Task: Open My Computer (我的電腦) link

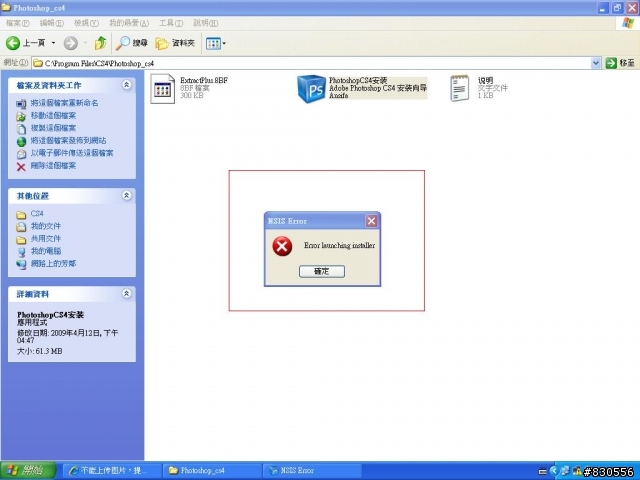Action: 46,251
